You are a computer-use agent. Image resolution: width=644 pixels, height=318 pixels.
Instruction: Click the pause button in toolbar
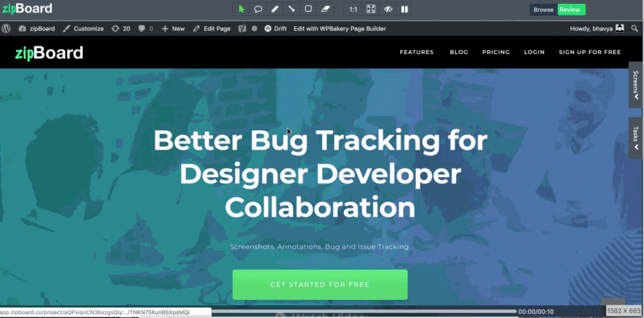pyautogui.click(x=404, y=9)
